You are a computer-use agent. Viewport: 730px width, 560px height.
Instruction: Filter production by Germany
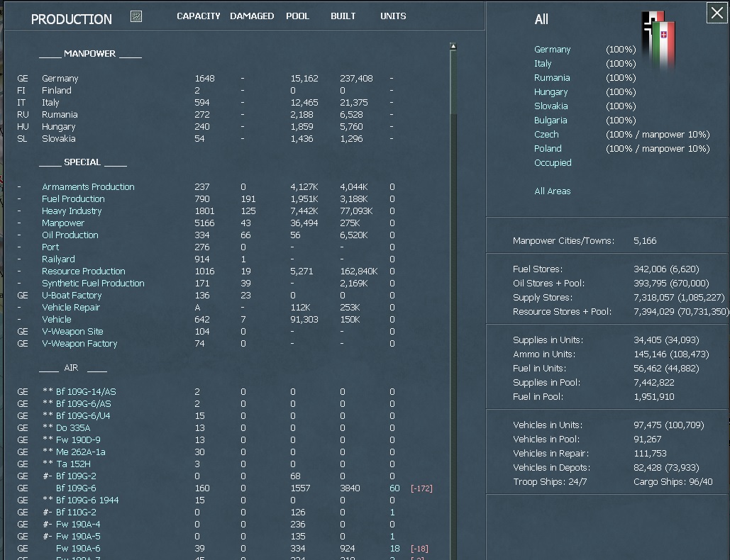(553, 49)
